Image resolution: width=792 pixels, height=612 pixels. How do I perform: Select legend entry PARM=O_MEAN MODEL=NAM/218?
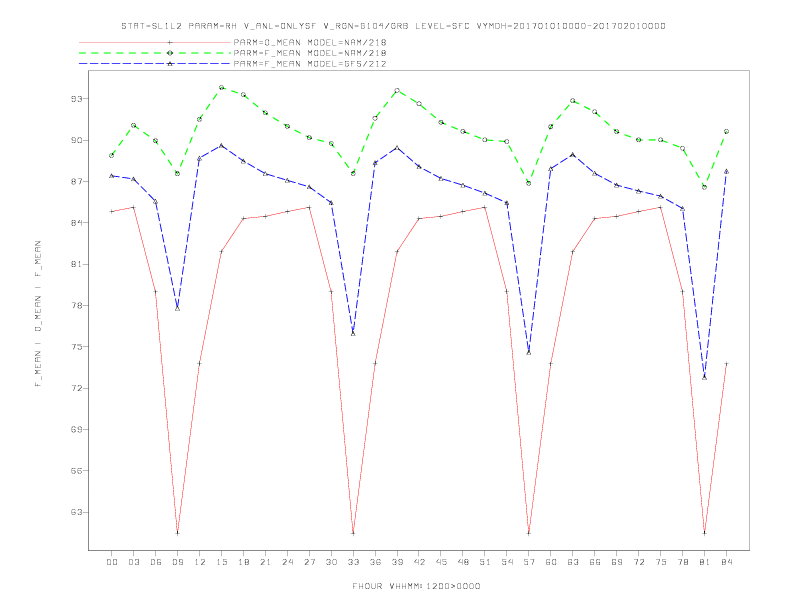click(x=310, y=42)
